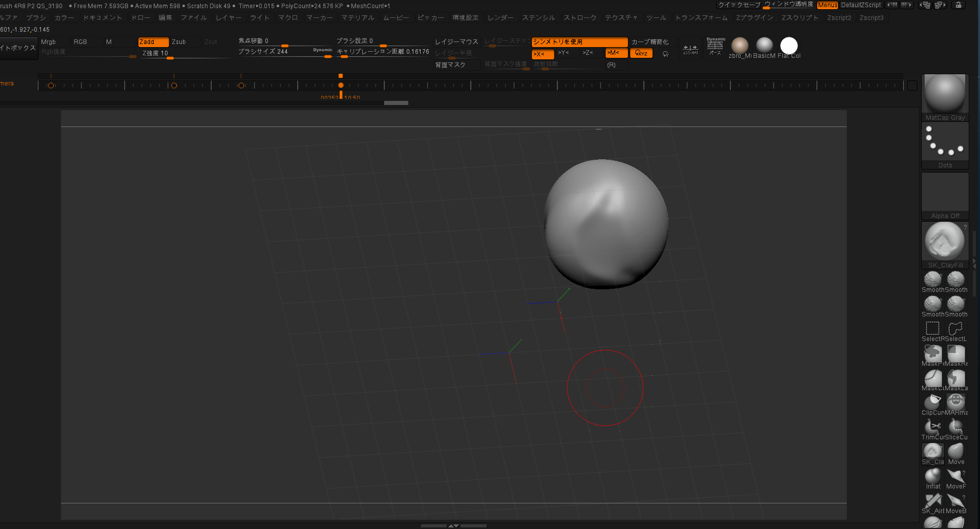
Task: Open the Zプラグイン menu
Action: click(755, 18)
